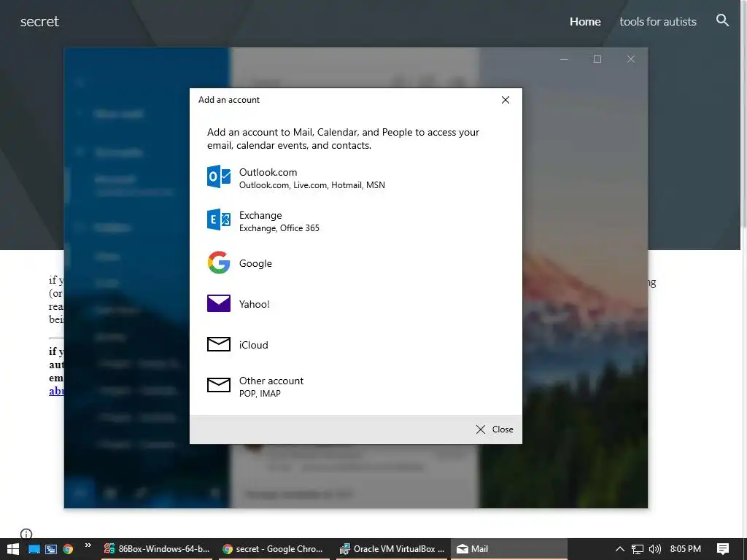
Task: Pick the Yahoo! purple envelope icon
Action: pyautogui.click(x=219, y=303)
